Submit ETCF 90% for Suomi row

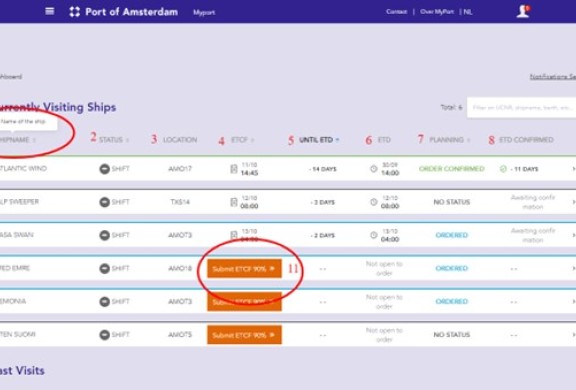(x=244, y=335)
